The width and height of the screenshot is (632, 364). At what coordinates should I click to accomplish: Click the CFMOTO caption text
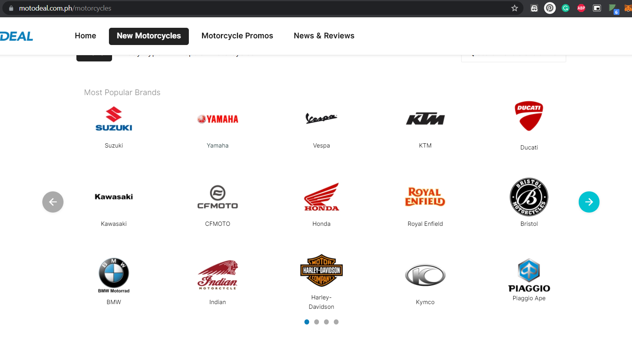[217, 224]
